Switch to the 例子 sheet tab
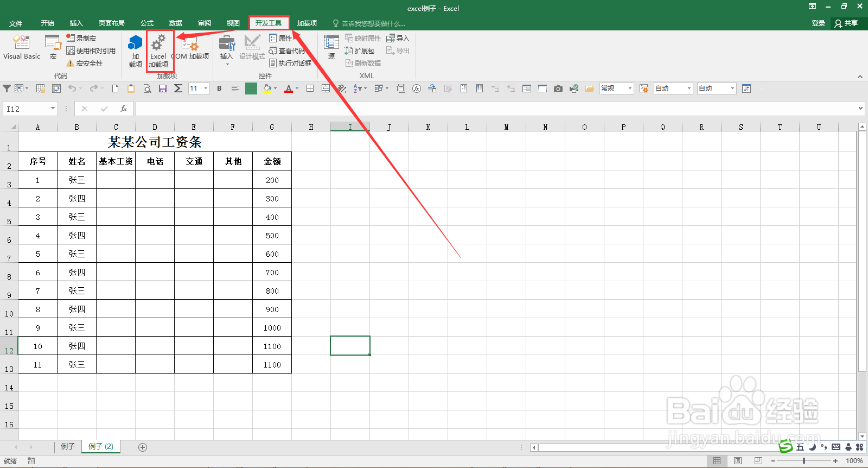This screenshot has height=468, width=868. (x=68, y=446)
